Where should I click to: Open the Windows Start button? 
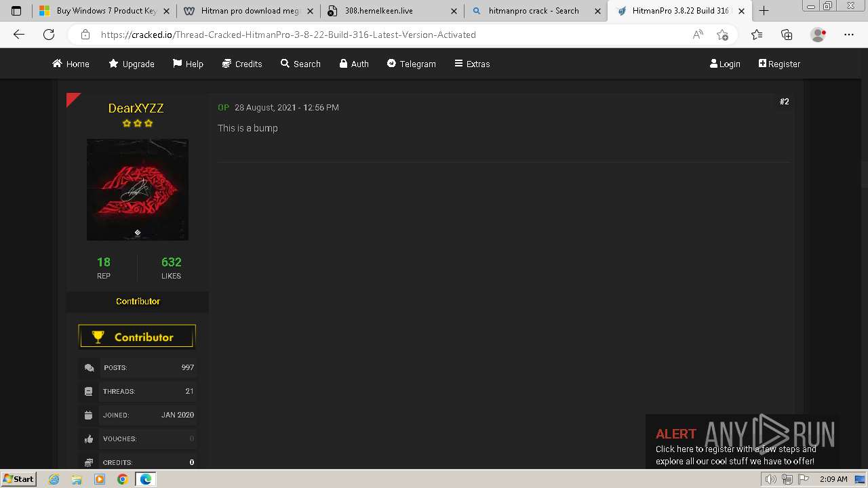click(x=19, y=479)
